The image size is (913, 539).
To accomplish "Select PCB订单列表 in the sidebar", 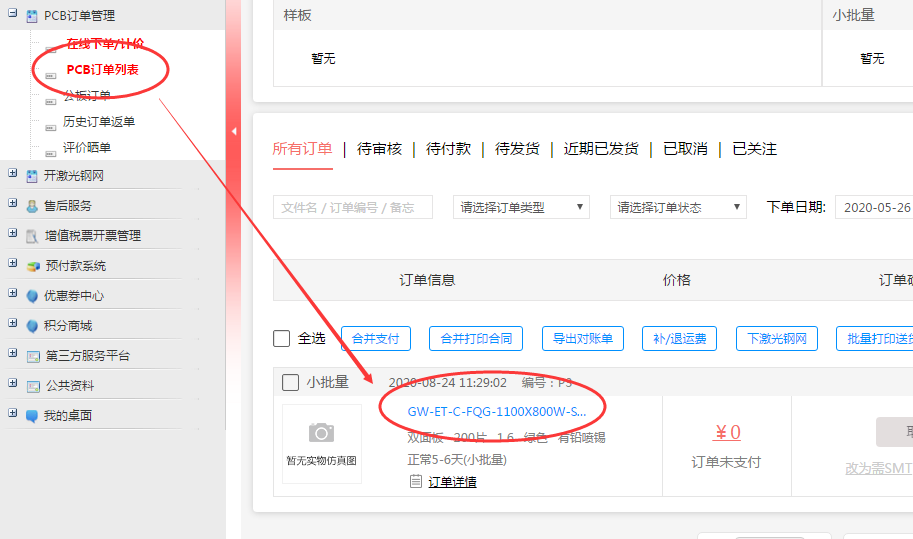I will point(102,70).
